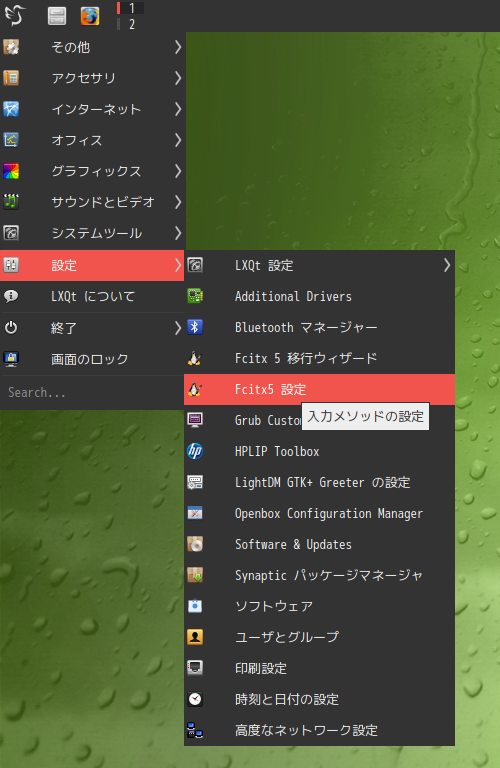500x768 pixels.
Task: Click the アクセサリ calculator icon
Action: point(11,78)
